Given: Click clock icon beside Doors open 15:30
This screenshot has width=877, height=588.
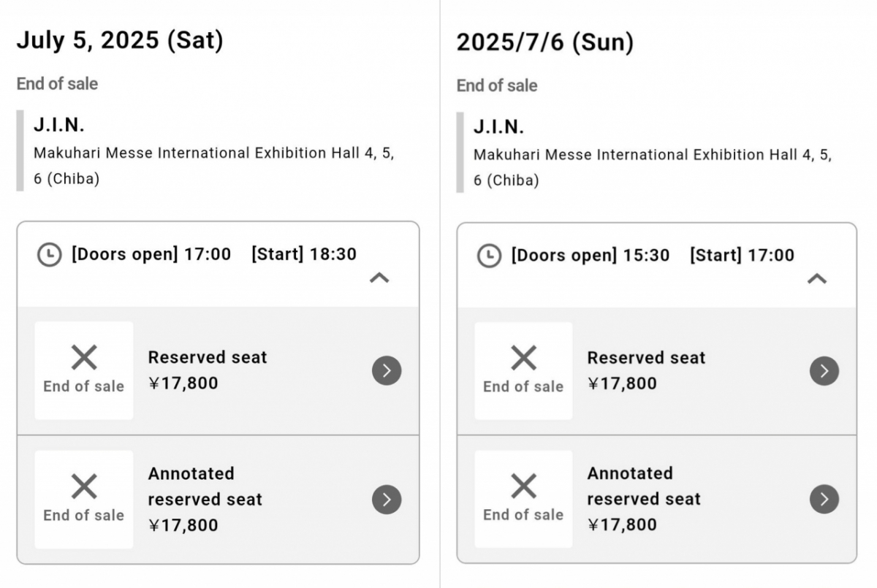Looking at the screenshot, I should coord(489,256).
